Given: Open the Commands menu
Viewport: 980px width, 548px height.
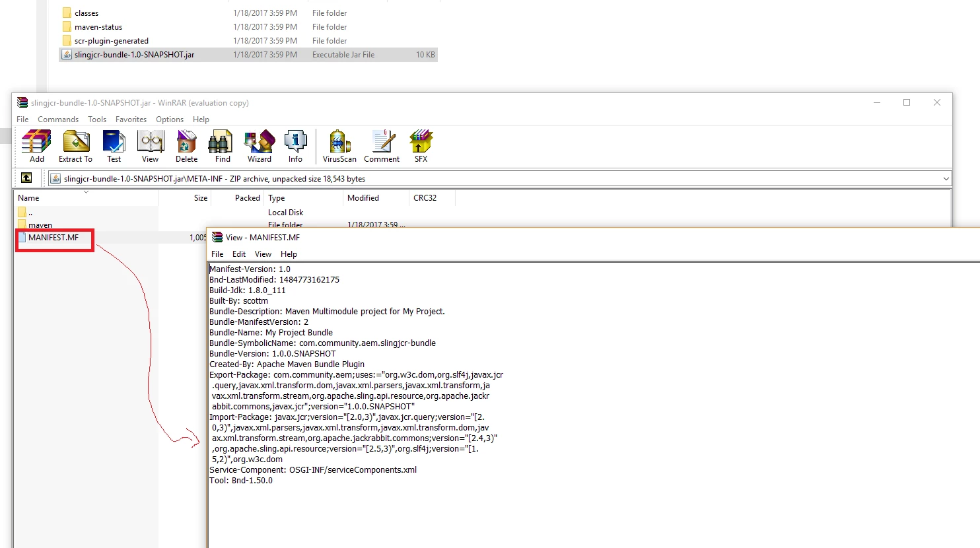Looking at the screenshot, I should [x=58, y=120].
